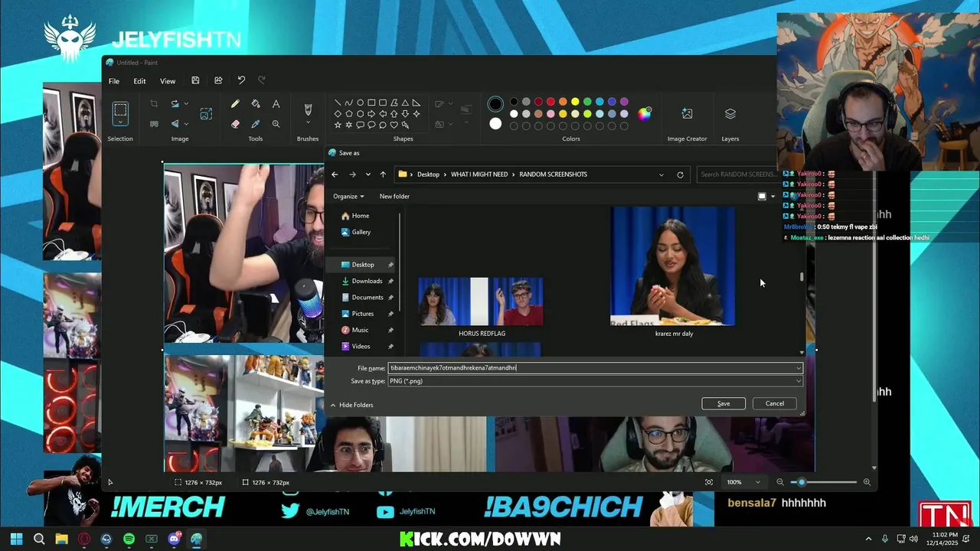
Task: Click the Redo arrow in Paint
Action: pyautogui.click(x=262, y=80)
